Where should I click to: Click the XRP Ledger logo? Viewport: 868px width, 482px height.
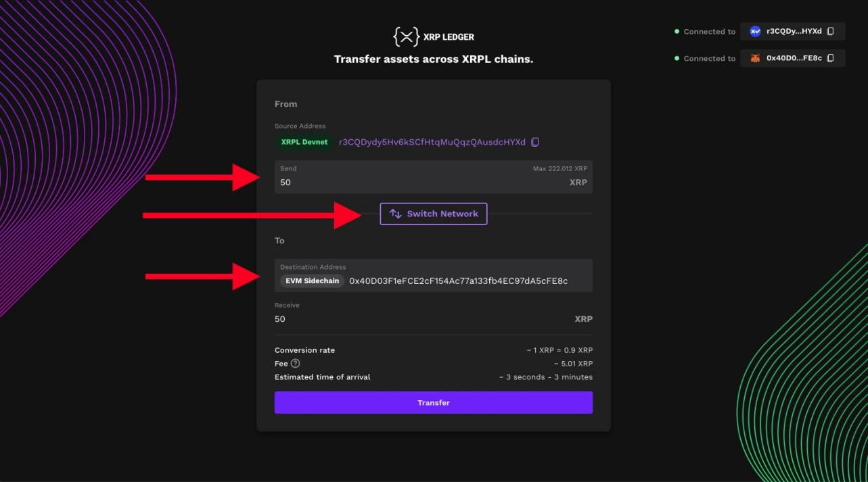[433, 37]
